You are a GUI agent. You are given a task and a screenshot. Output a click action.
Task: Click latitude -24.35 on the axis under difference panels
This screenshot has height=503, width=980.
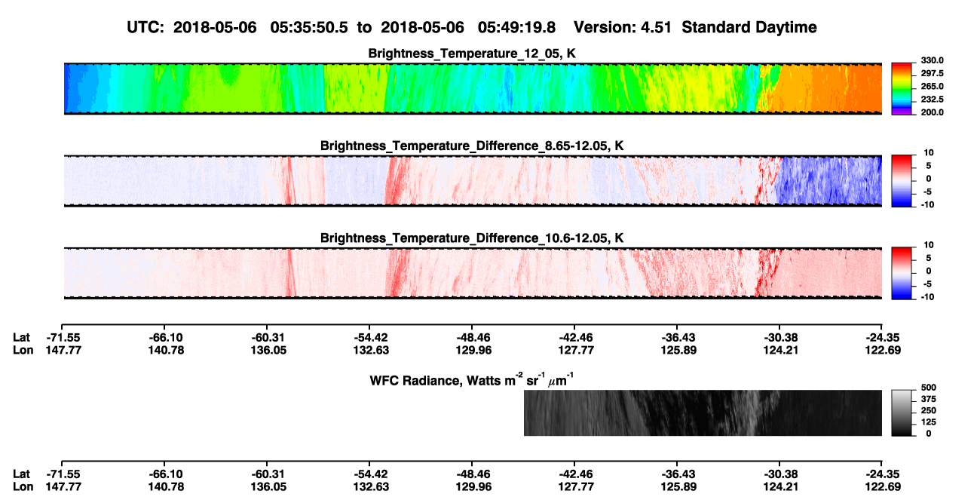(x=881, y=338)
